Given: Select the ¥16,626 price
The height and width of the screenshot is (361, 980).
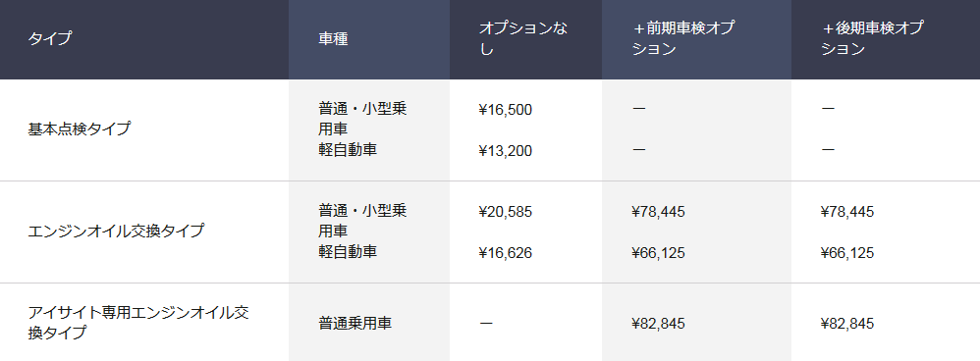Looking at the screenshot, I should point(506,253).
